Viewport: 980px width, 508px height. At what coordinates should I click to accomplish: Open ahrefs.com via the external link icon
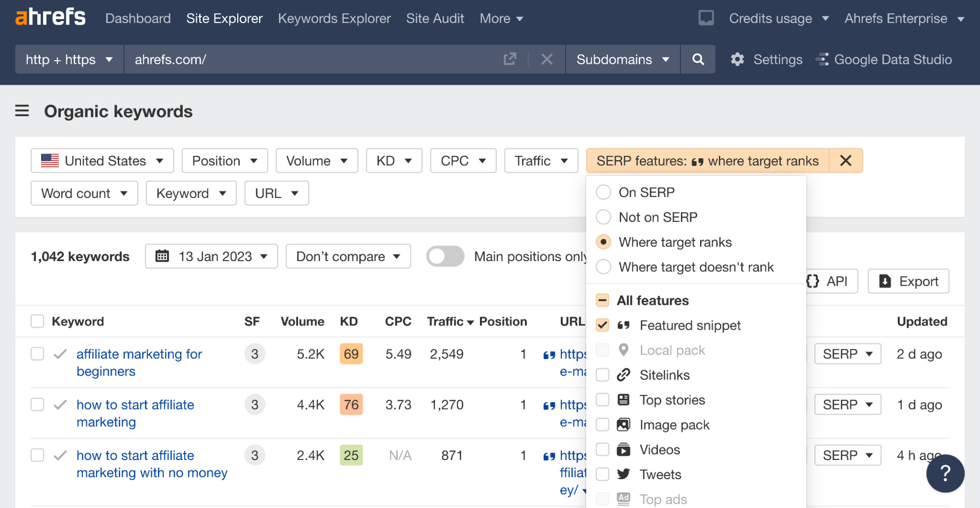coord(510,59)
